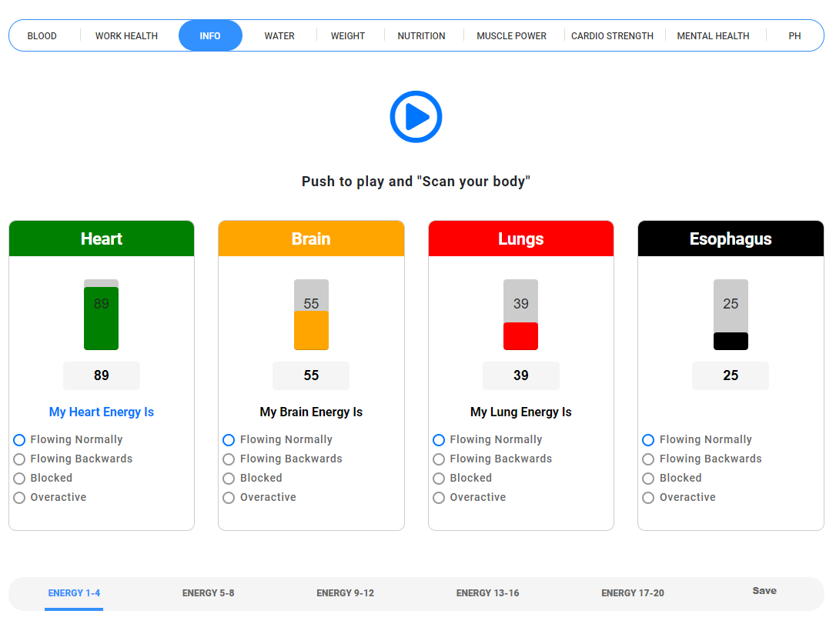
Task: Open the Blood tab
Action: point(42,36)
